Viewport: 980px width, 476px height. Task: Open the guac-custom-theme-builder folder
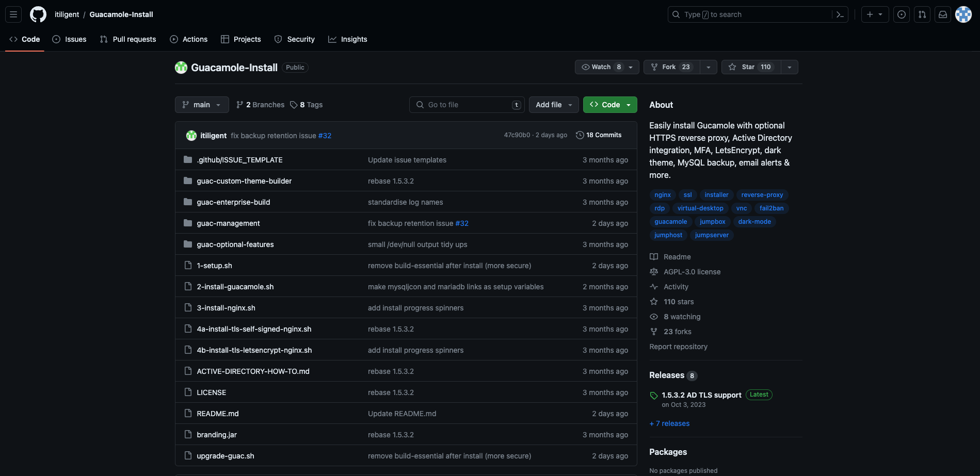coord(244,181)
